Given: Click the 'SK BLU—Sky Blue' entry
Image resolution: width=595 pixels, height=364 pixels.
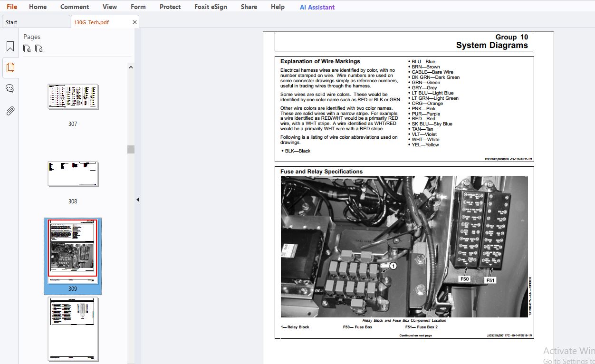Looking at the screenshot, I should (432, 124).
